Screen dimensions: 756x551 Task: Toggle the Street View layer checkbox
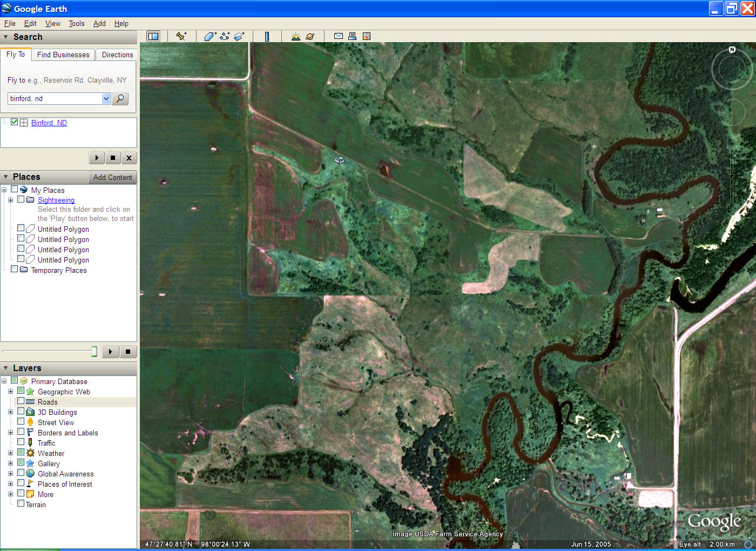pyautogui.click(x=21, y=421)
